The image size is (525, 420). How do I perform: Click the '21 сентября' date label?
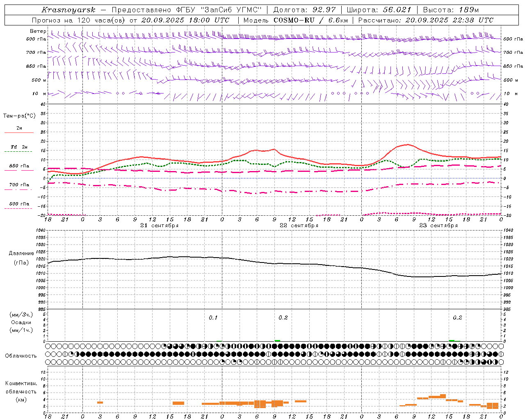(x=159, y=226)
